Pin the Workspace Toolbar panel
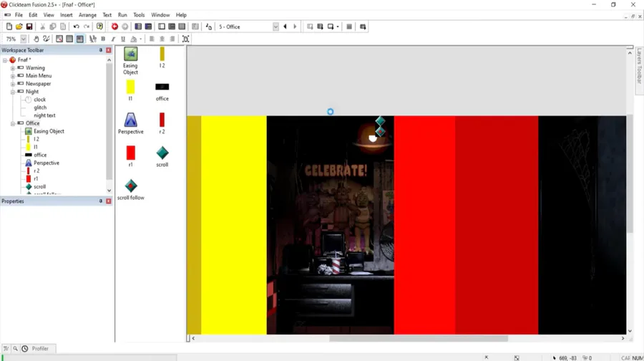Image resolution: width=644 pixels, height=361 pixels. click(x=101, y=50)
